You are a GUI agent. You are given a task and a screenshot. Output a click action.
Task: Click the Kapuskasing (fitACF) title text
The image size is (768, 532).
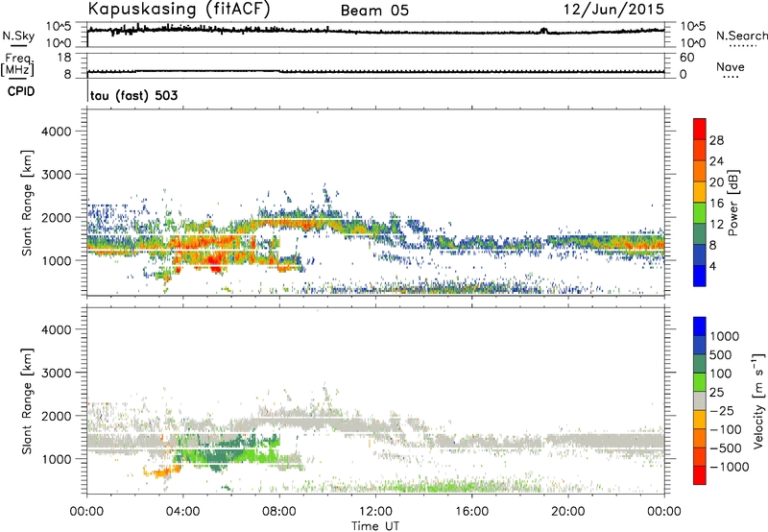click(x=179, y=9)
